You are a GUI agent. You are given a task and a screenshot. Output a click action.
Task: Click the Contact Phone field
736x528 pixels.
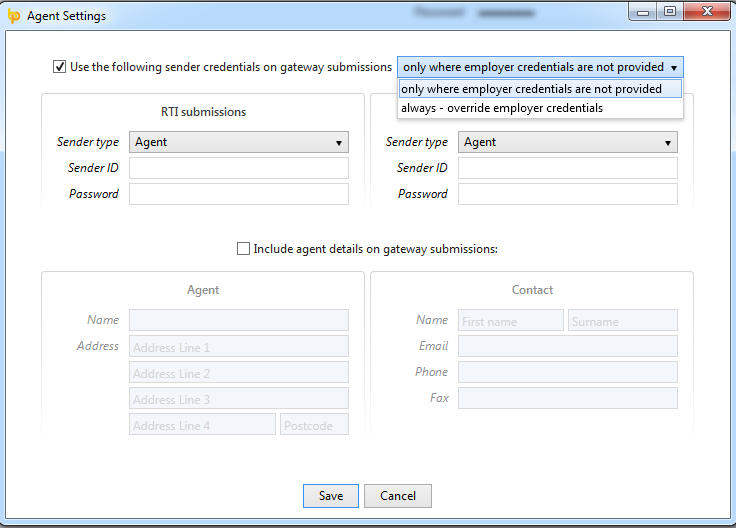[x=568, y=372]
